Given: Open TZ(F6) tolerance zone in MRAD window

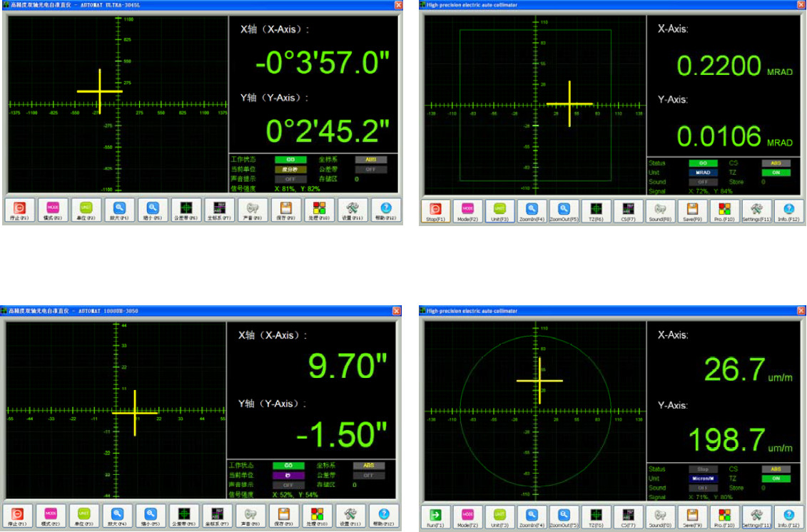Looking at the screenshot, I should 595,210.
